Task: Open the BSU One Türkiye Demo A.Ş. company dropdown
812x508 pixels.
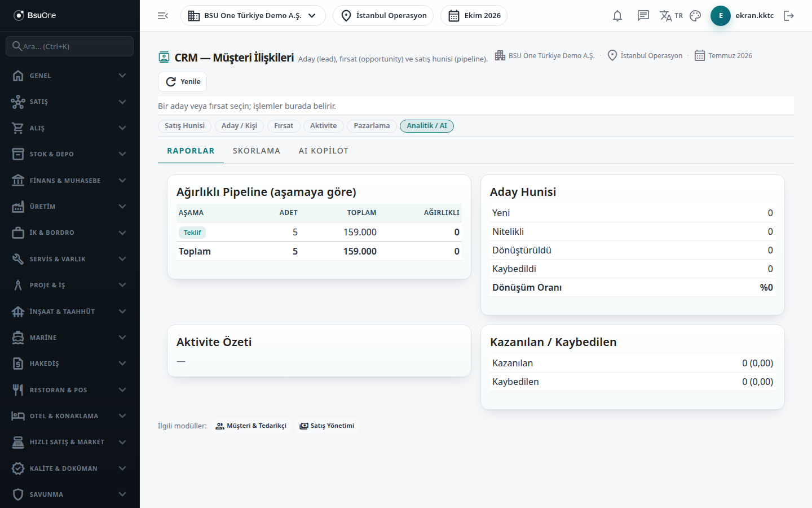Action: (x=253, y=16)
